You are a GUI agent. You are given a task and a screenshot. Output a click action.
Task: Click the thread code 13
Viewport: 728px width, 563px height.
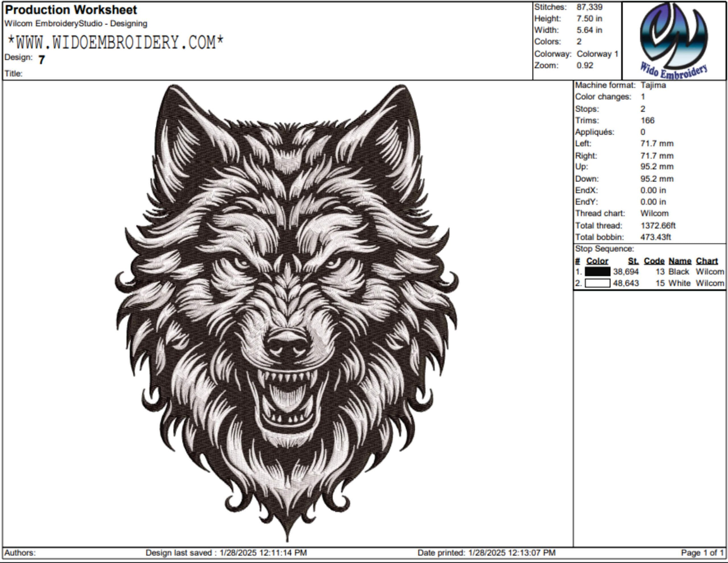(660, 272)
